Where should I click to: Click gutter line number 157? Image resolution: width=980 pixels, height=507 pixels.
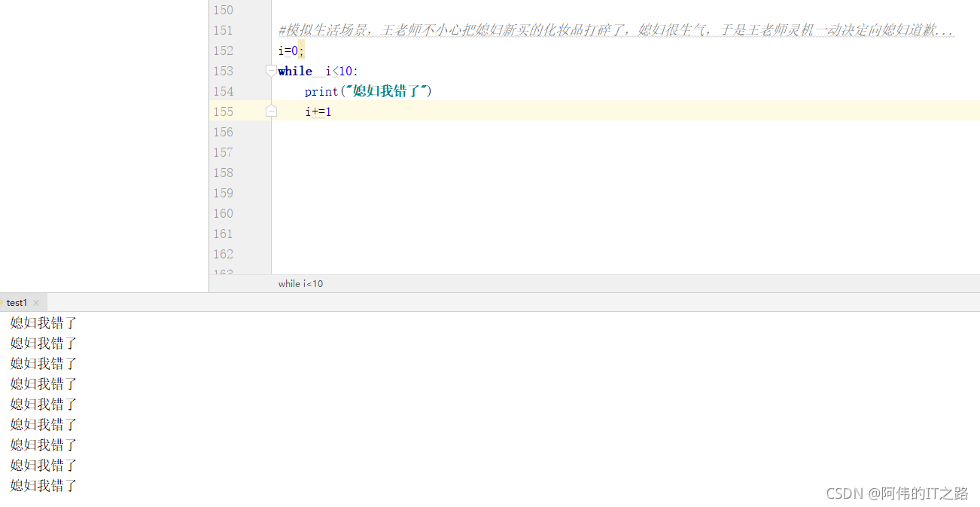click(224, 153)
